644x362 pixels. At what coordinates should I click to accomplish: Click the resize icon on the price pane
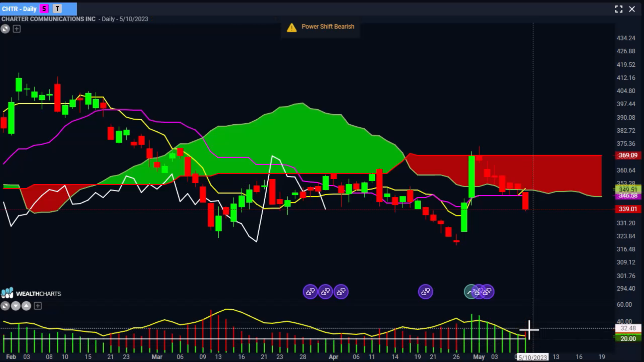(5, 29)
